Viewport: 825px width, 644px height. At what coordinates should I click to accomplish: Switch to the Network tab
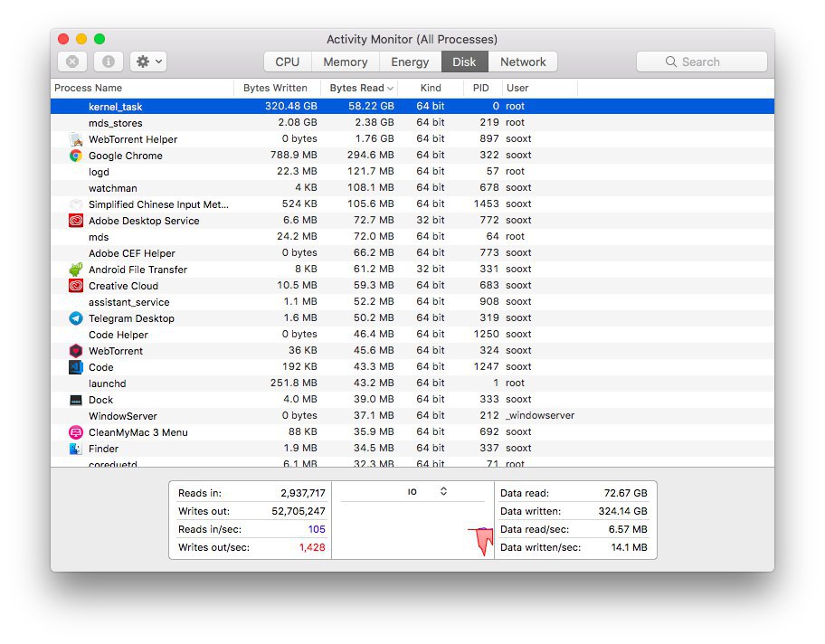tap(523, 62)
